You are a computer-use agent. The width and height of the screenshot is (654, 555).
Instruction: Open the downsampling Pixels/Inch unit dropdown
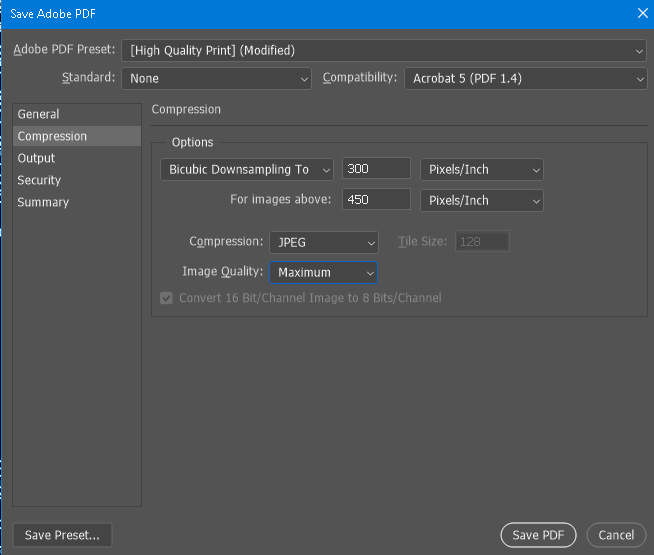481,170
